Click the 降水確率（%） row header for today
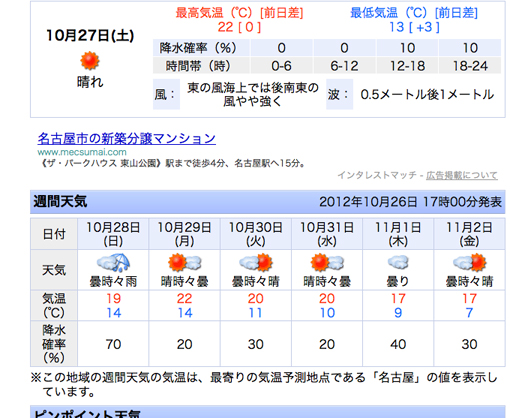510x418 pixels. [201, 48]
